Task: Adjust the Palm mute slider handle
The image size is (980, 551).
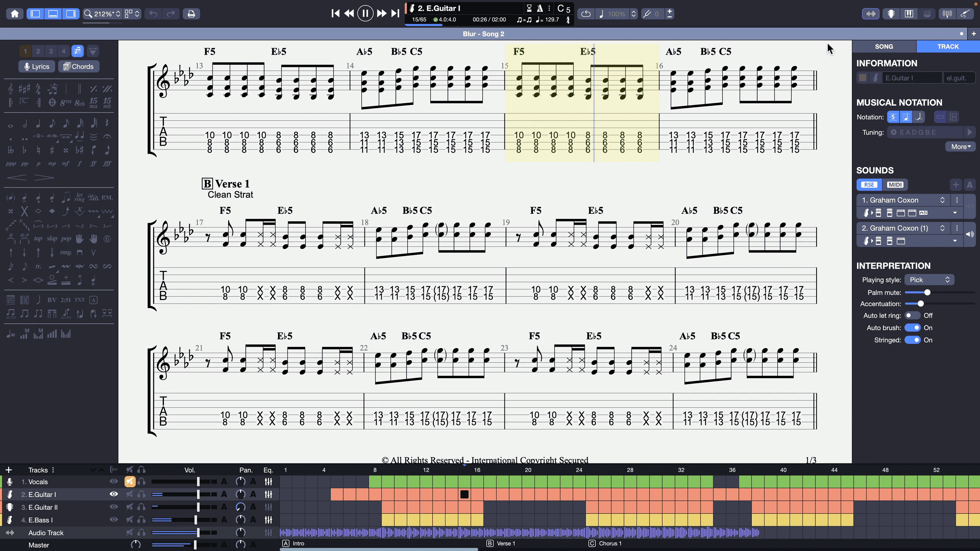Action: (x=927, y=293)
